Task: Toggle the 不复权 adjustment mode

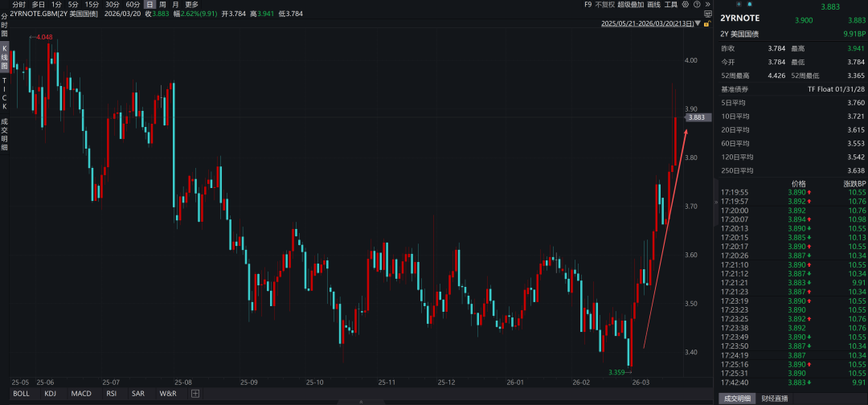Action: (604, 5)
